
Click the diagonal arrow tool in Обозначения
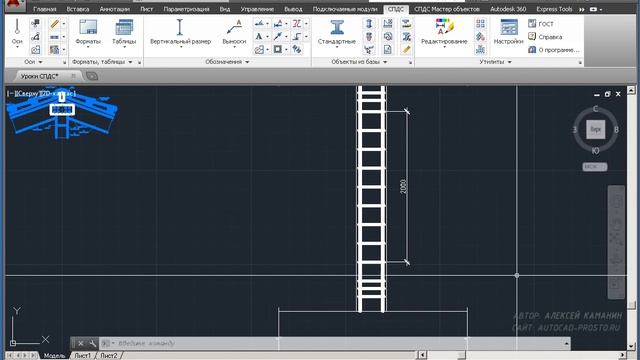278,37
